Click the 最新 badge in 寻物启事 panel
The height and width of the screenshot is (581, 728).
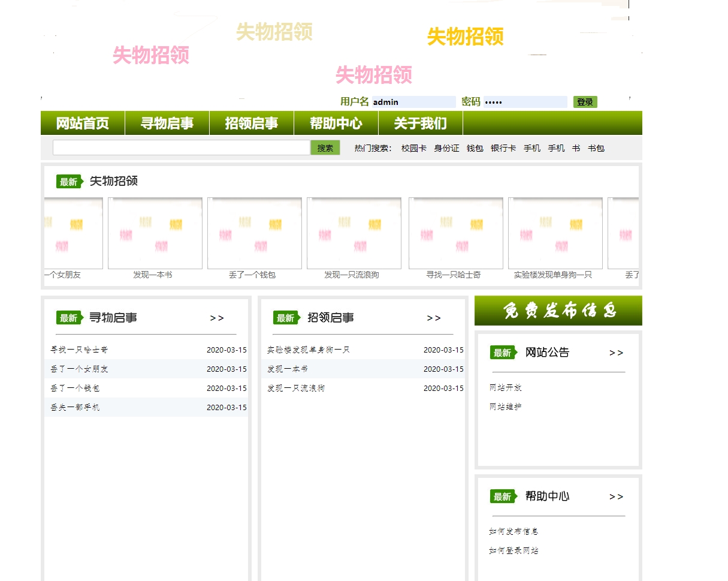coord(70,318)
